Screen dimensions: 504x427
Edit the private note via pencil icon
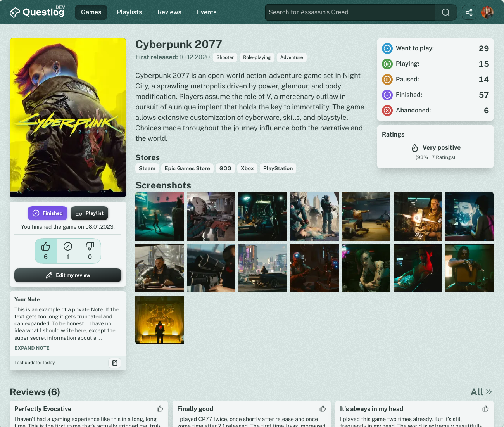(115, 363)
